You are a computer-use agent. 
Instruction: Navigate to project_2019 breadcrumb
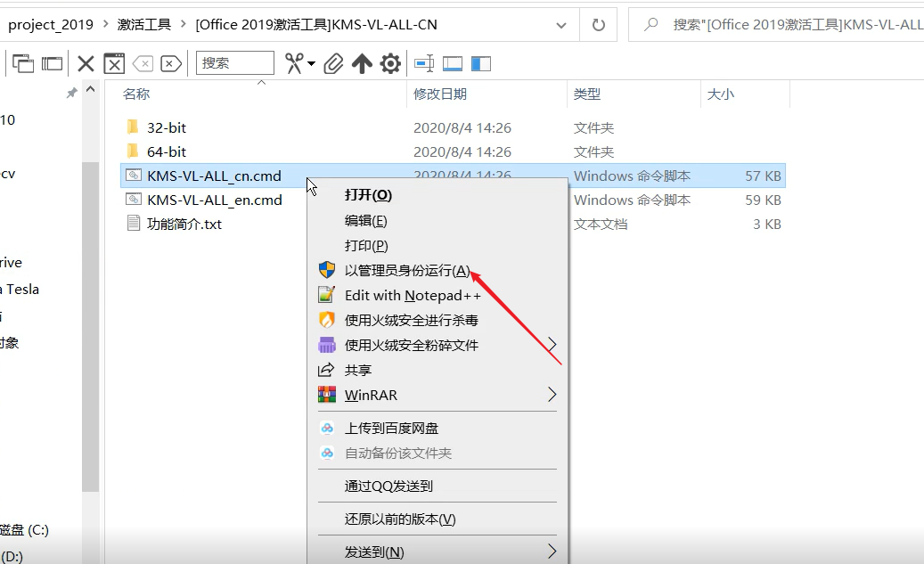click(x=51, y=25)
